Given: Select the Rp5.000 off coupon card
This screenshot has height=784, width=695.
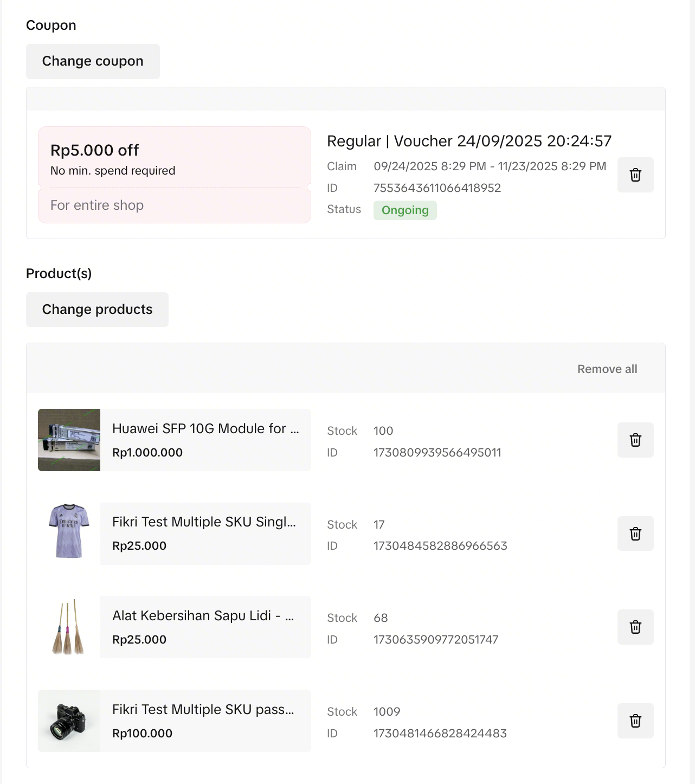Looking at the screenshot, I should point(174,175).
